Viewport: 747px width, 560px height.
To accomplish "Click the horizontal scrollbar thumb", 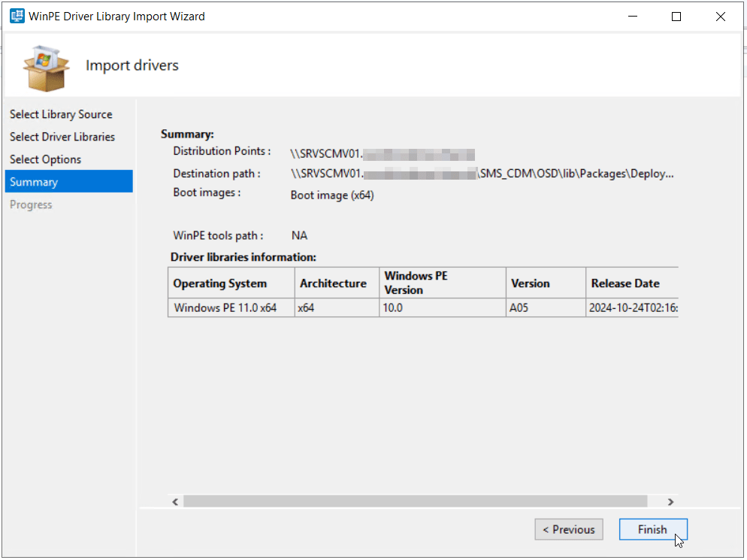I will 415,501.
